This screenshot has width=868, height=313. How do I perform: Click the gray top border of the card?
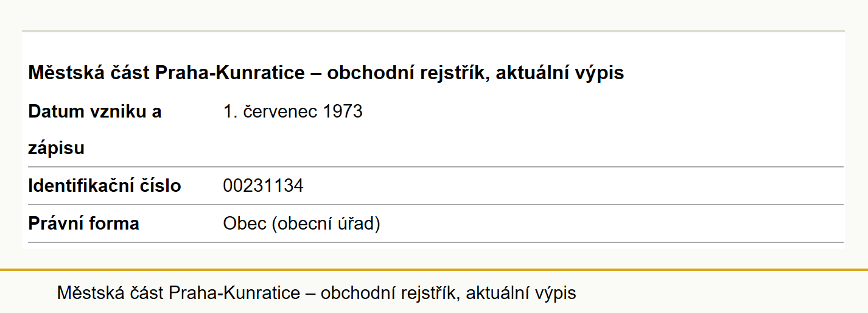pos(432,30)
